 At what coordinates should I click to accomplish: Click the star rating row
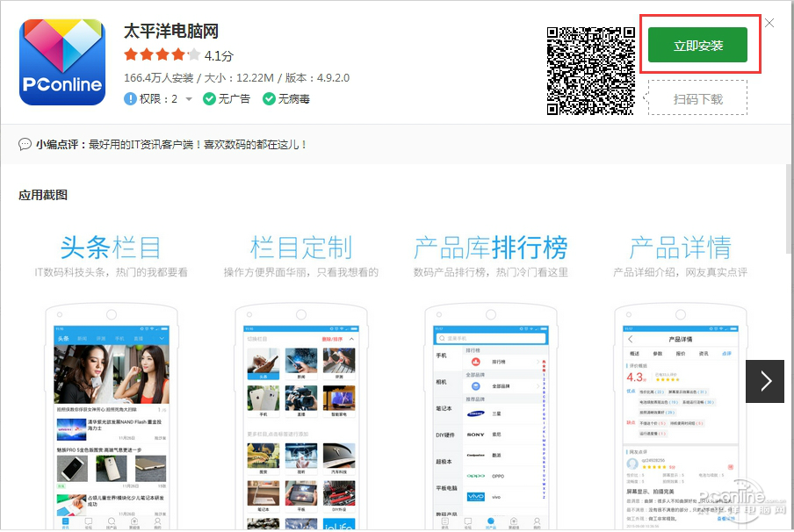click(162, 54)
